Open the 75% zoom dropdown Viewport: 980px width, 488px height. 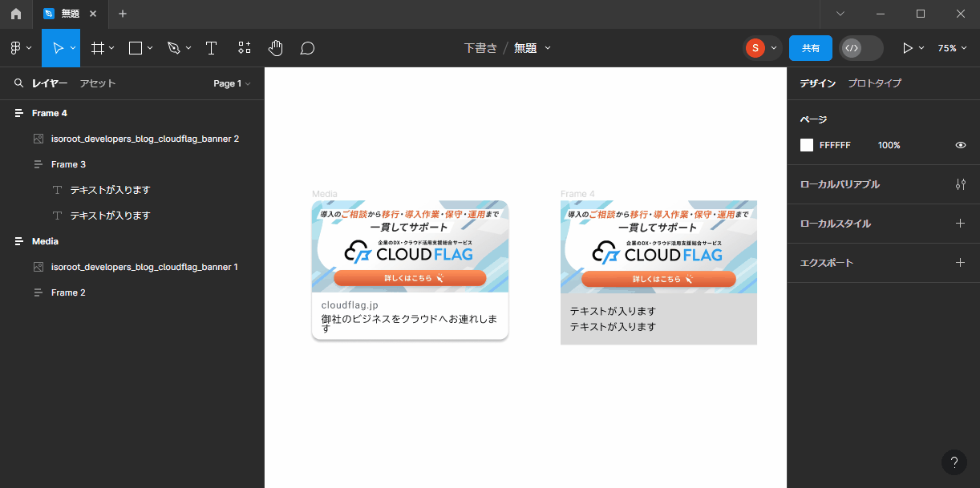pos(952,48)
